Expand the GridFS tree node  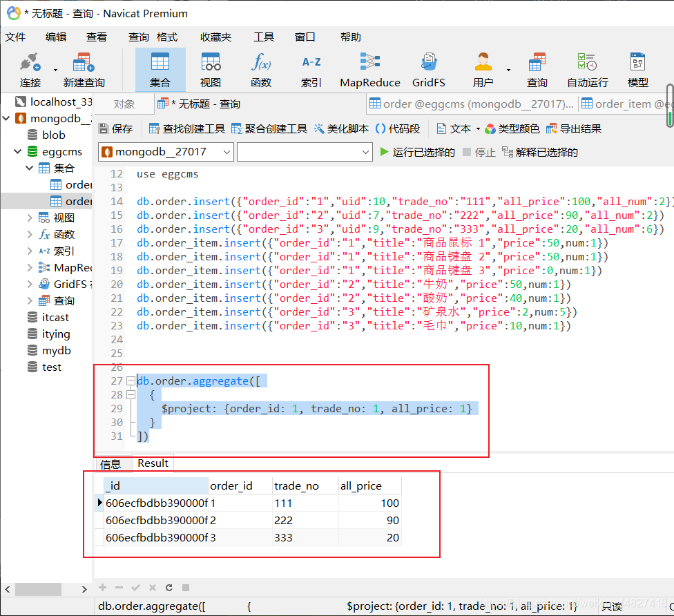click(x=29, y=284)
